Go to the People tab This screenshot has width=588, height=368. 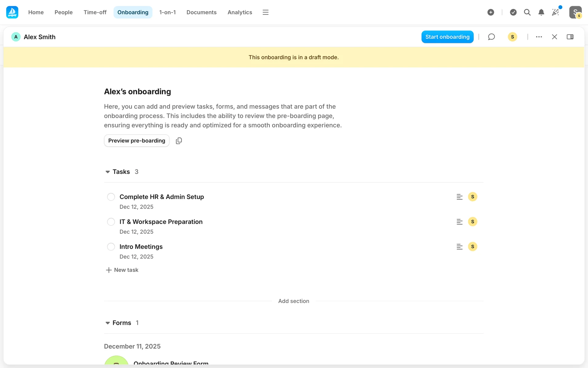click(63, 12)
